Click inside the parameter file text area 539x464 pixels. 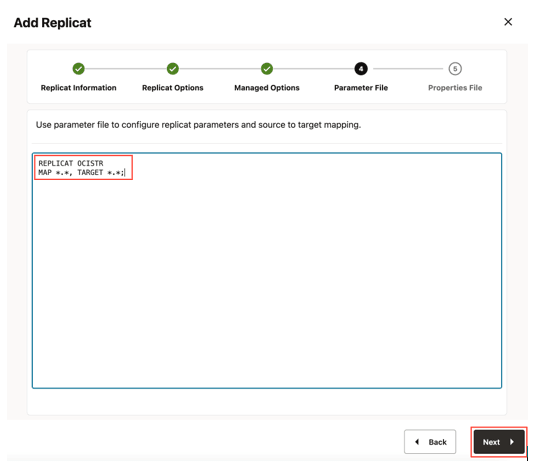pyautogui.click(x=267, y=270)
